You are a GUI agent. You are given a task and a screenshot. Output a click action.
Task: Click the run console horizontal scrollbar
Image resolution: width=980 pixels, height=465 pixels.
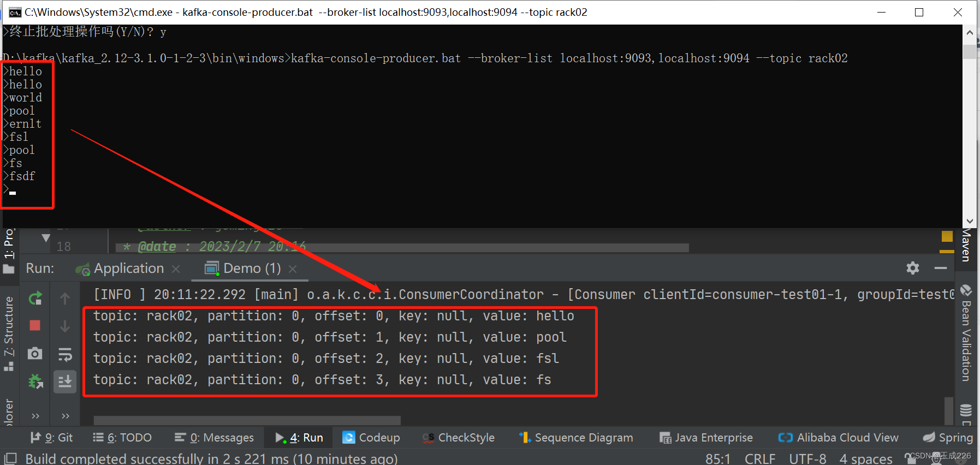(247, 420)
